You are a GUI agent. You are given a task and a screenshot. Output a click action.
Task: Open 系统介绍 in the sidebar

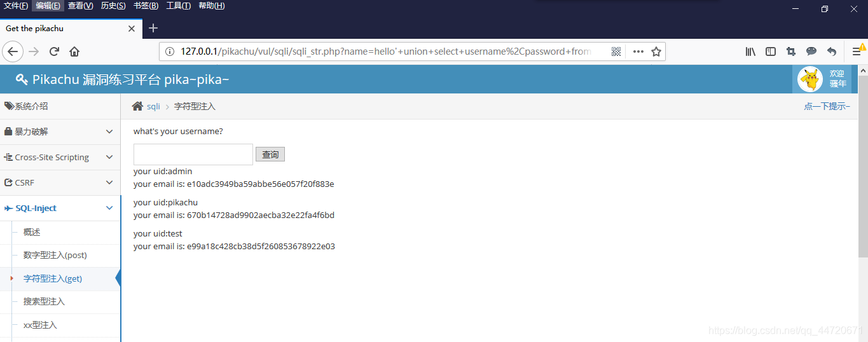60,106
